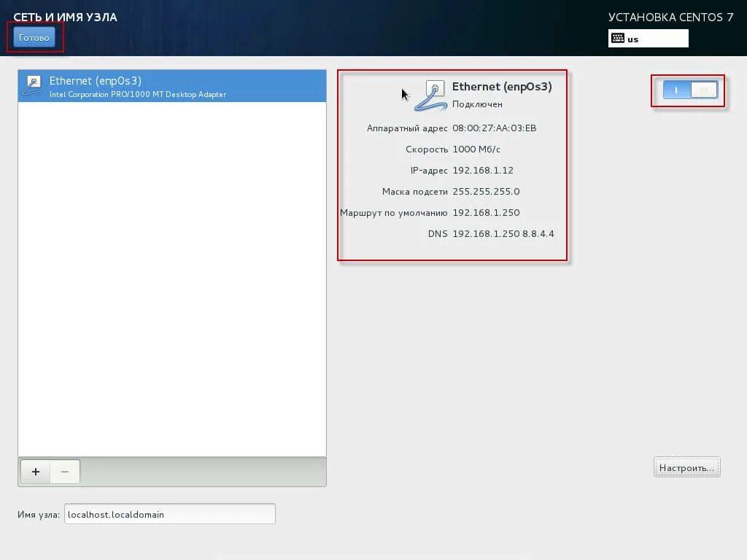Click the Ethernet adapter icon in list row

[x=33, y=85]
